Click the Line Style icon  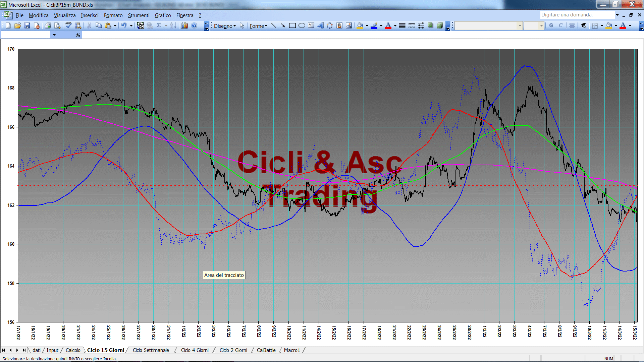(402, 25)
